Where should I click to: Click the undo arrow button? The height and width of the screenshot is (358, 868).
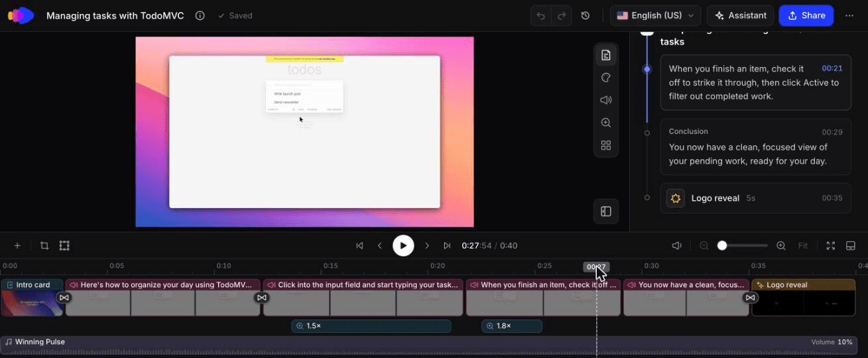pos(540,15)
